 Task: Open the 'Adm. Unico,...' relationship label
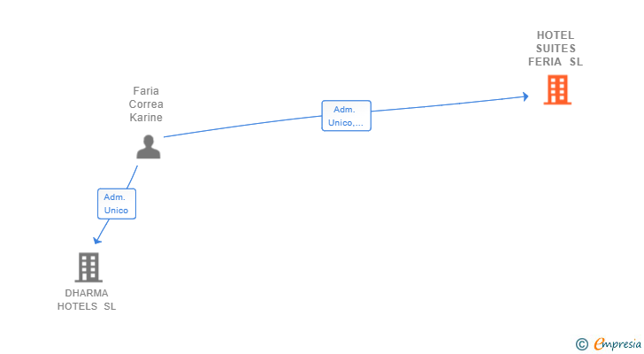pos(346,116)
